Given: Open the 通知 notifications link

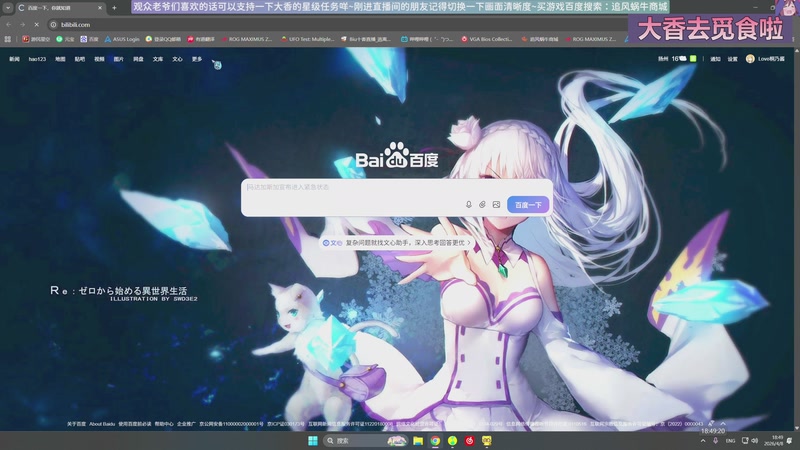Looking at the screenshot, I should [x=715, y=59].
